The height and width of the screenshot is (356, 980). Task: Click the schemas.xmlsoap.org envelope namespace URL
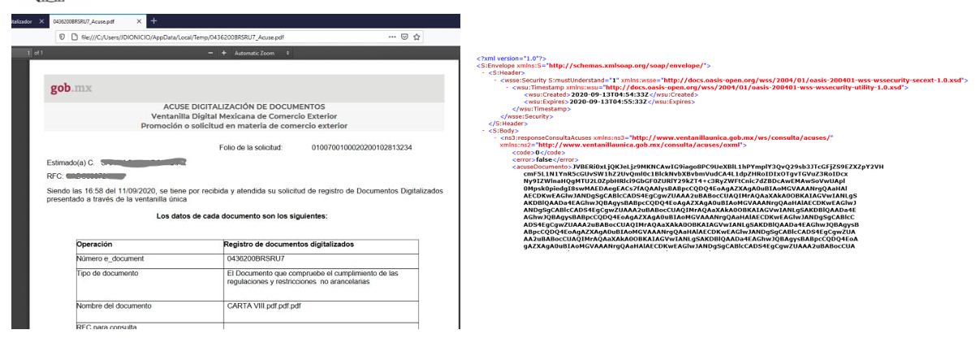[x=625, y=65]
